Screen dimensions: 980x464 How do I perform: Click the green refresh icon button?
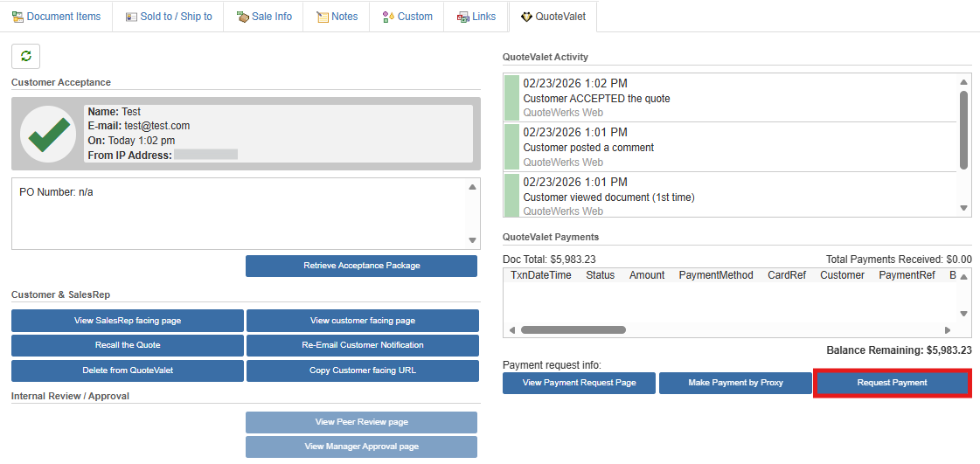click(x=25, y=56)
